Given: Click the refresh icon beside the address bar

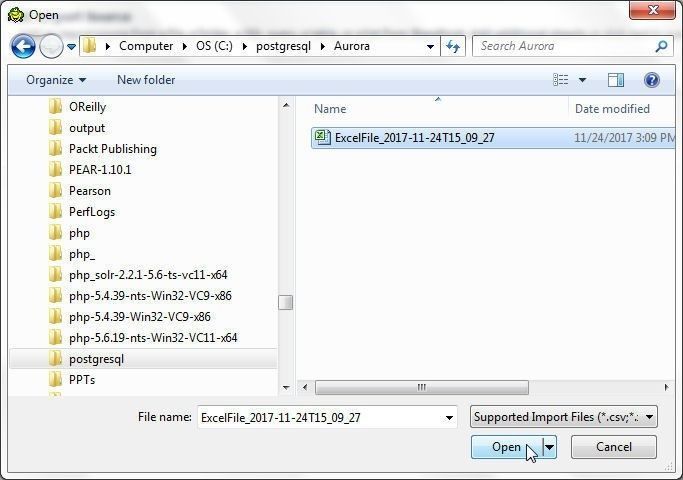Looking at the screenshot, I should [453, 46].
